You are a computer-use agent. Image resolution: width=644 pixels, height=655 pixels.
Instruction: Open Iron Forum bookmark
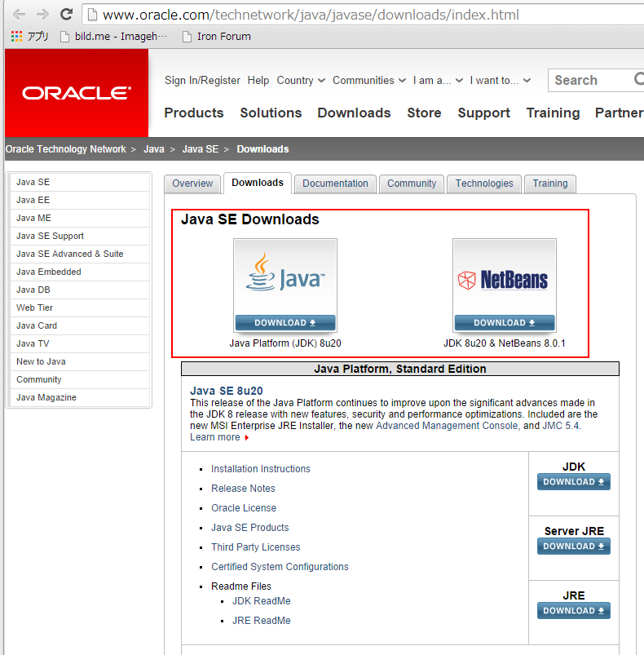pyautogui.click(x=217, y=37)
